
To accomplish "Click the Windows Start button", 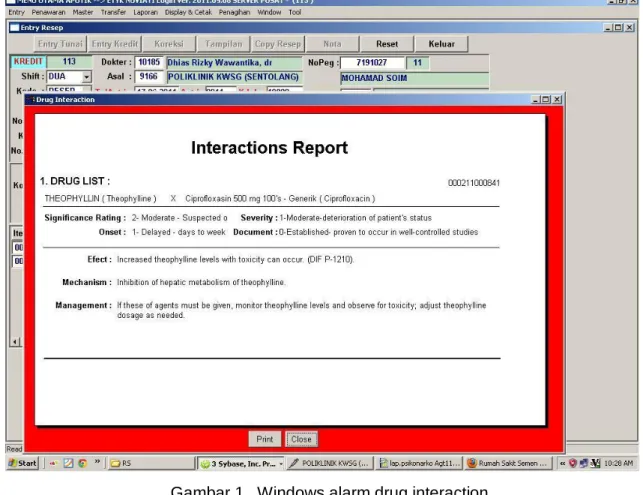I will click(x=23, y=463).
